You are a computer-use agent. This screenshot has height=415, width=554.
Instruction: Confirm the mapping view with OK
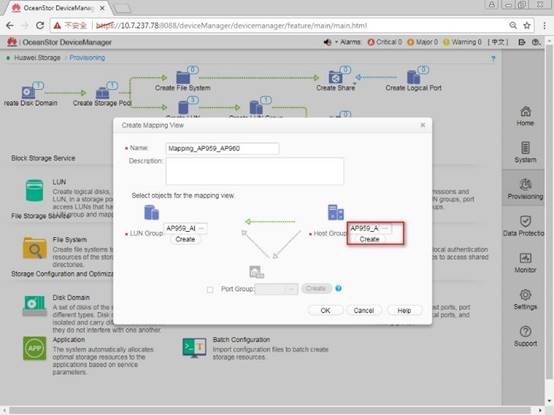[x=325, y=310]
